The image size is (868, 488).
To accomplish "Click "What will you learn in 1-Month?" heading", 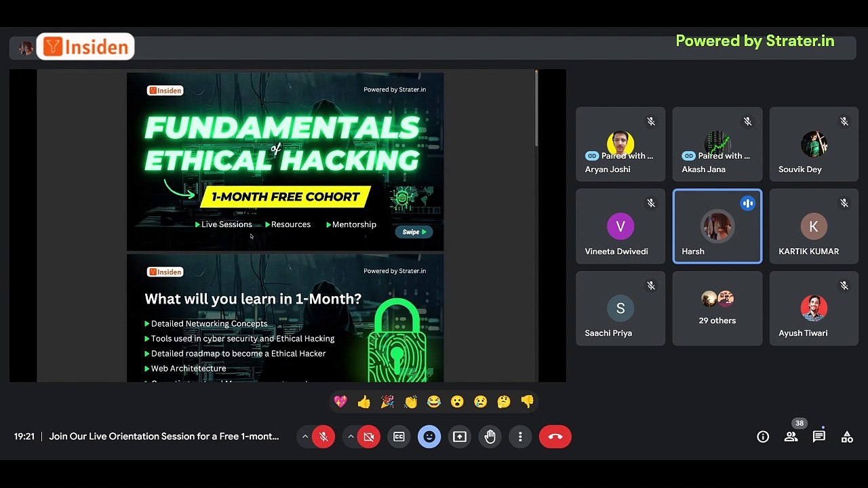I will pos(253,299).
